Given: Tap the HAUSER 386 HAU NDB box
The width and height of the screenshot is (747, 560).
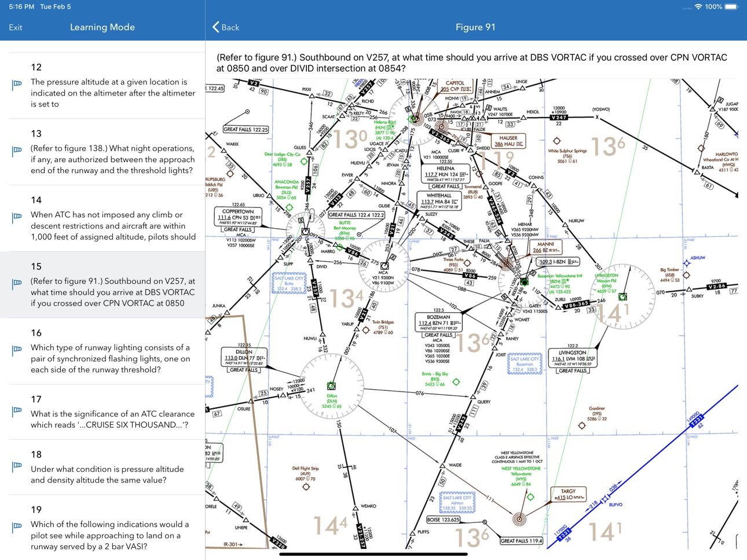Looking at the screenshot, I should point(508,141).
